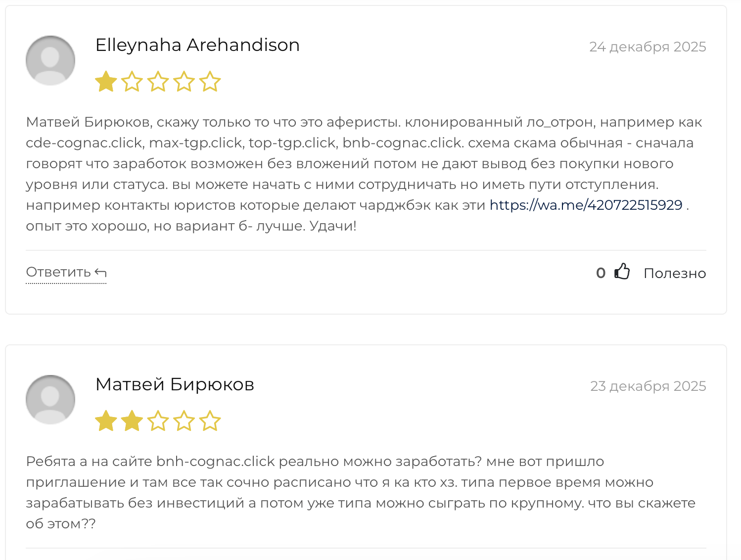Click Ответить to reply to review

[x=58, y=272]
